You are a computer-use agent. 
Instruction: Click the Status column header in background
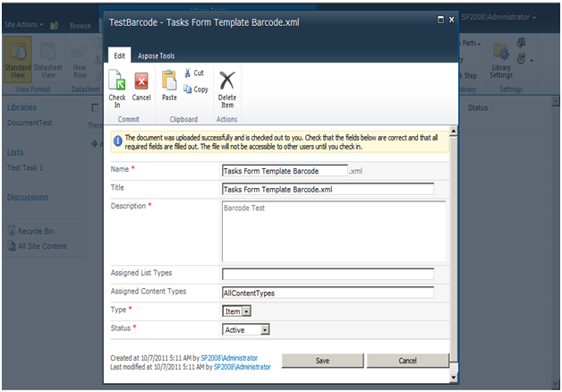point(478,108)
